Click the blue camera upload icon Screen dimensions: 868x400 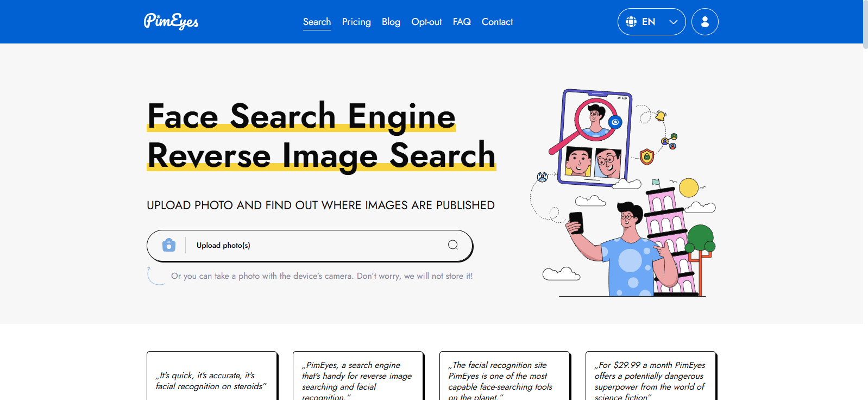point(169,245)
